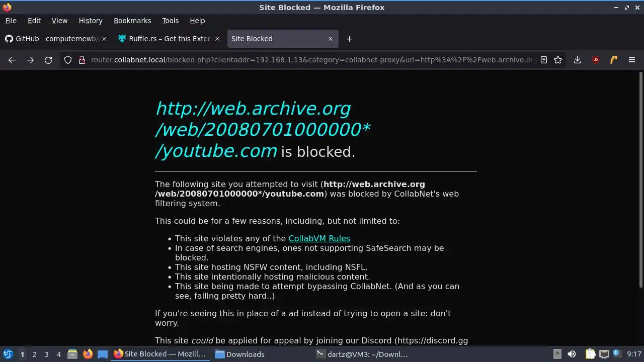
Task: Click the update notifier tray icon
Action: [x=616, y=354]
